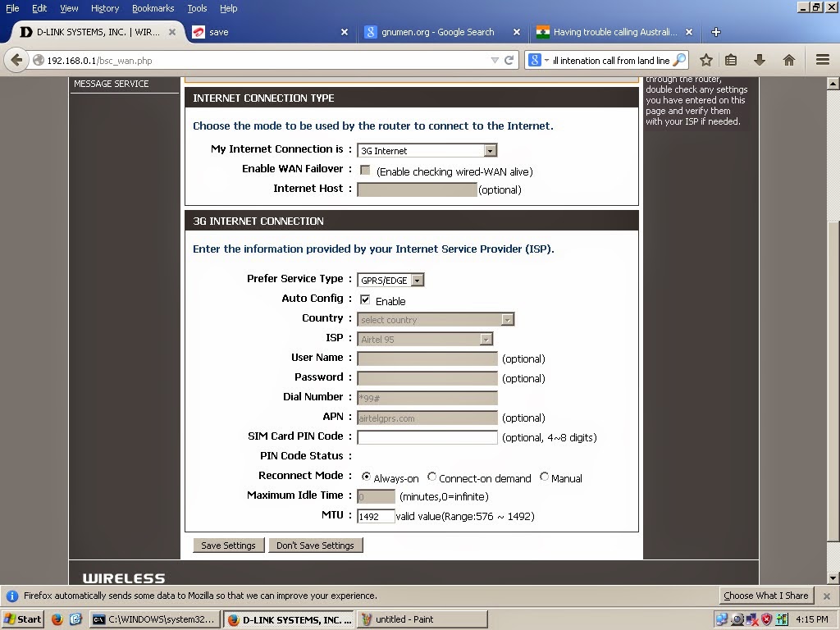
Task: Expand the select country dropdown
Action: [x=508, y=318]
